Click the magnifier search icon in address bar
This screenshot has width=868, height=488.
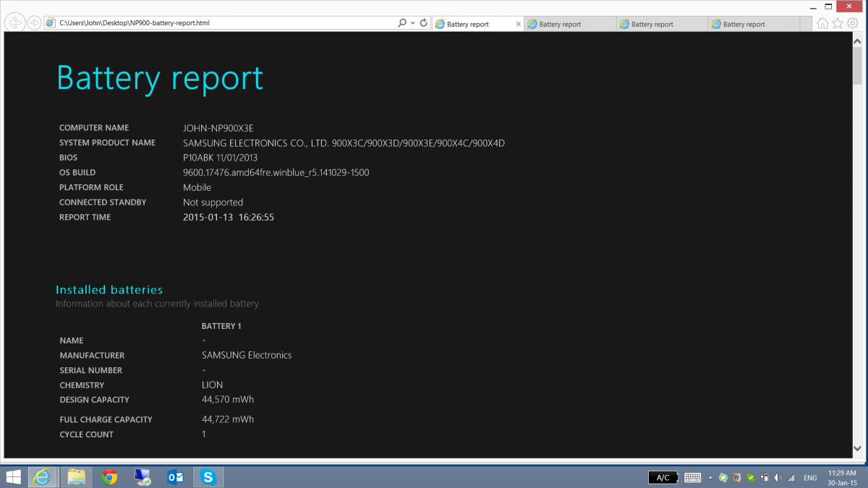pyautogui.click(x=402, y=23)
